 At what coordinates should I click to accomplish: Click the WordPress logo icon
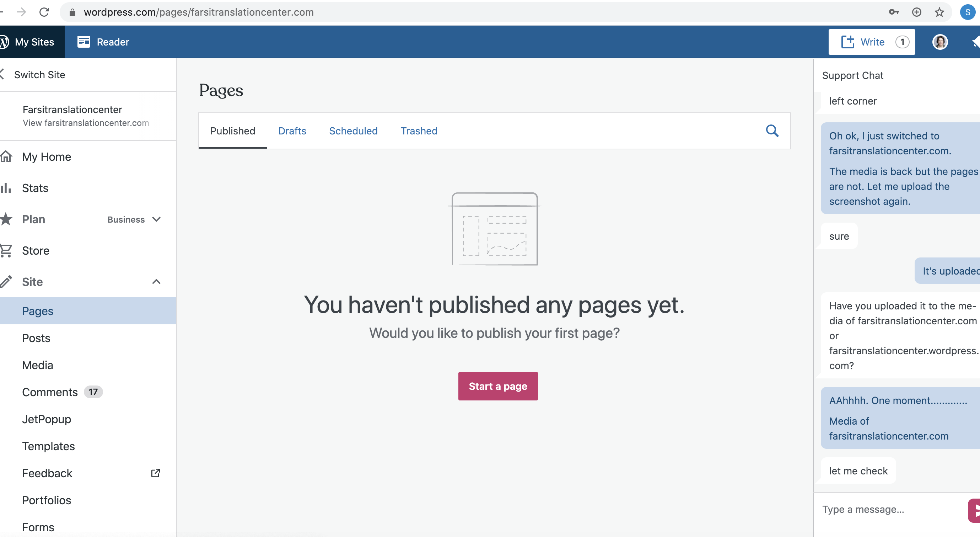[x=4, y=42]
